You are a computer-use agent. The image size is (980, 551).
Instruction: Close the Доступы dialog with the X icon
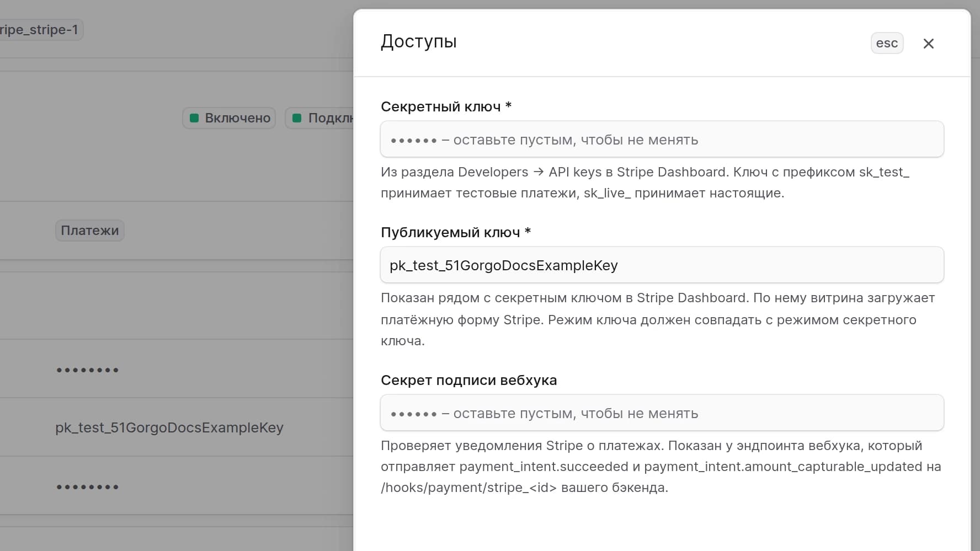pyautogui.click(x=928, y=44)
